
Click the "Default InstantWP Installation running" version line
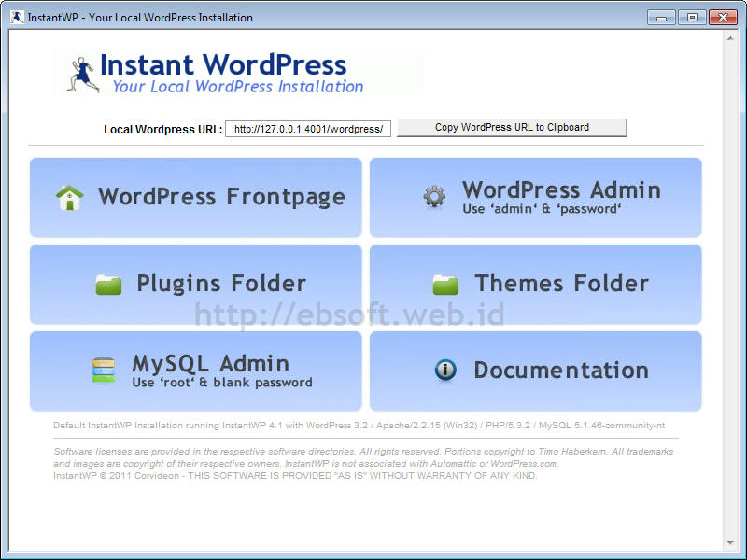coord(359,426)
